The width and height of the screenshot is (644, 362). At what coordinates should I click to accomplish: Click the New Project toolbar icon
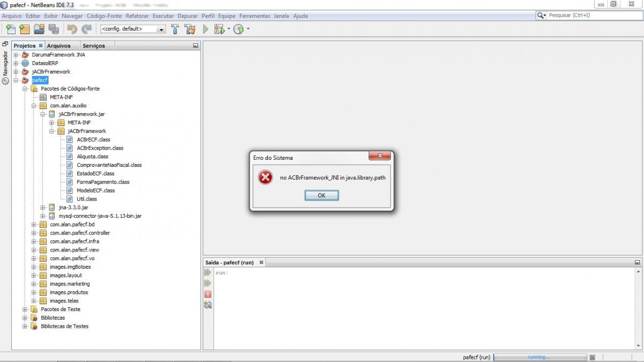[x=24, y=29]
